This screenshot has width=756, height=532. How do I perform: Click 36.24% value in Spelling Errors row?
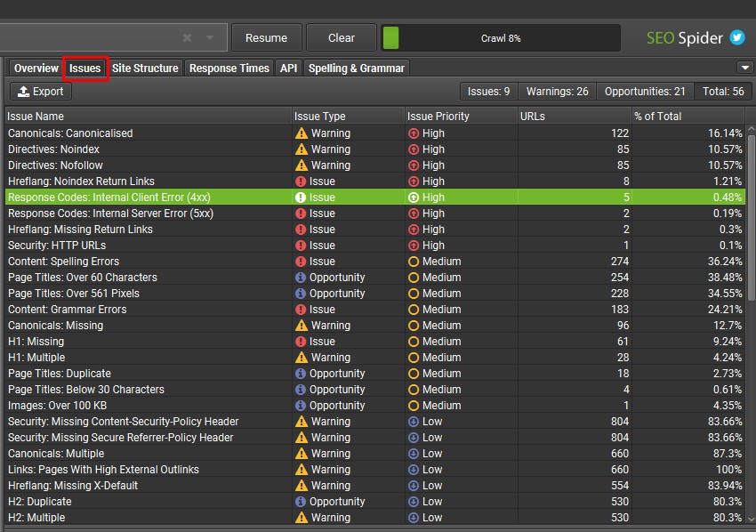click(x=725, y=262)
